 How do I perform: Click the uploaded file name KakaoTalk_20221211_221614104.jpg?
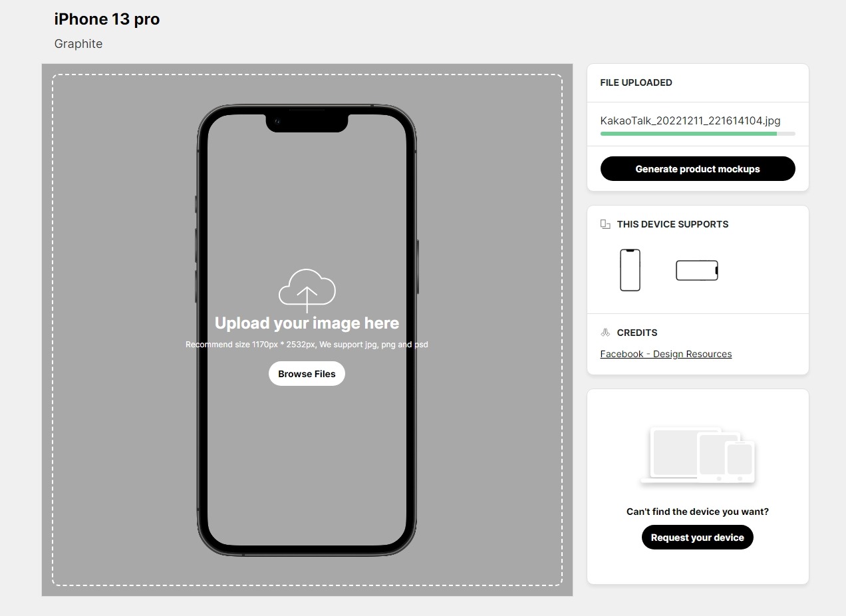(690, 121)
